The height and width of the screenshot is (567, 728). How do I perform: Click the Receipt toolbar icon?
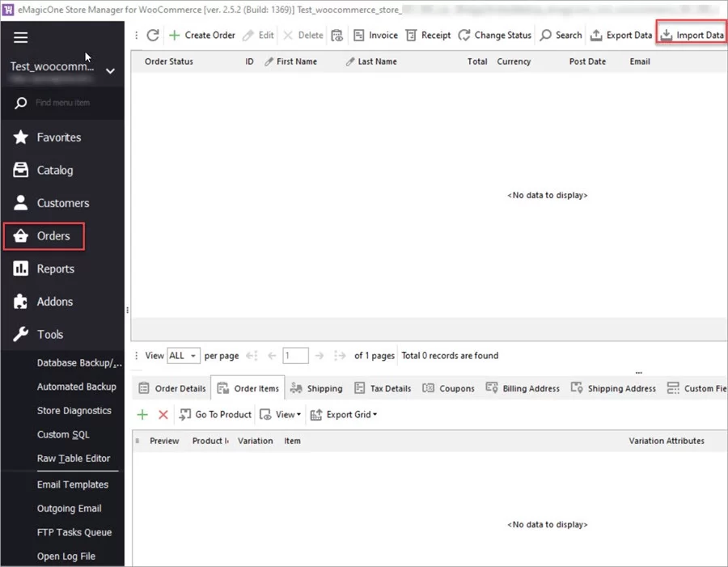click(429, 35)
